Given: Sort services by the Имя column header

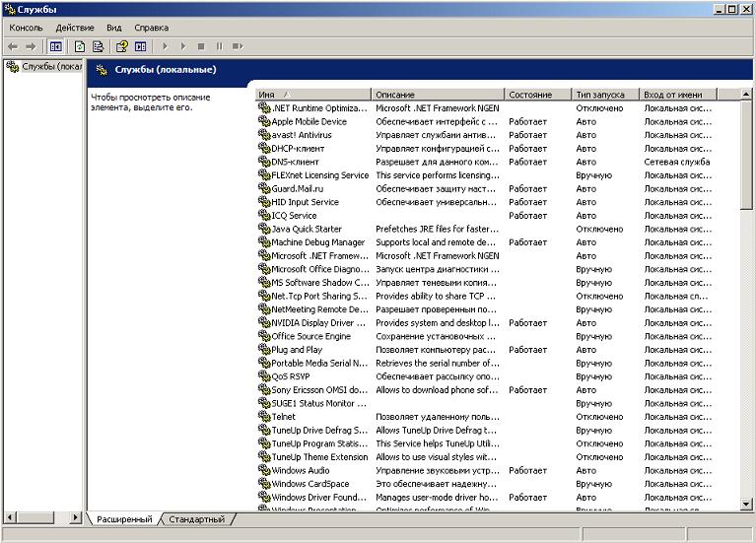Looking at the screenshot, I should click(x=312, y=95).
